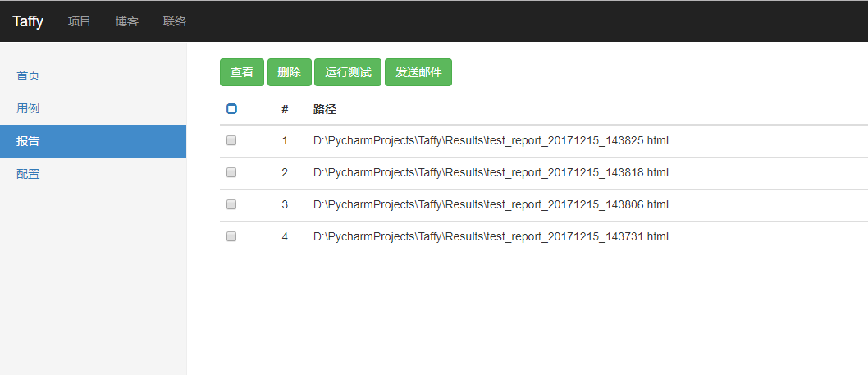Select the checkbox for report 143806

coord(231,204)
